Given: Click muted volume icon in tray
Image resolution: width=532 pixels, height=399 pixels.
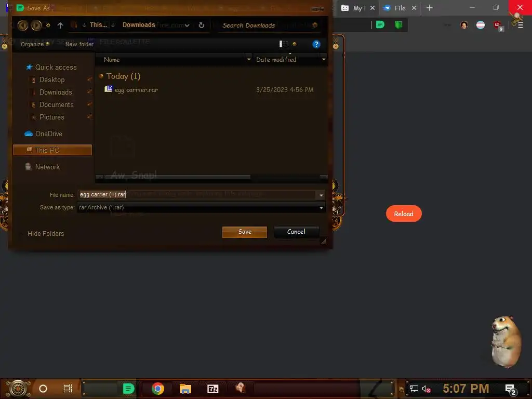Looking at the screenshot, I should point(427,389).
